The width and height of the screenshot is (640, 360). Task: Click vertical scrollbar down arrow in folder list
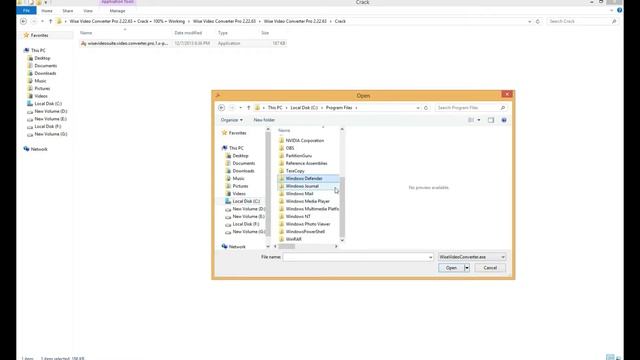point(342,240)
